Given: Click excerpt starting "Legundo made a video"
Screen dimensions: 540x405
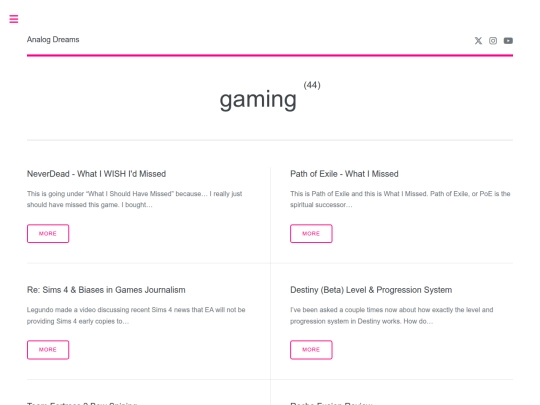Looking at the screenshot, I should 136,315.
